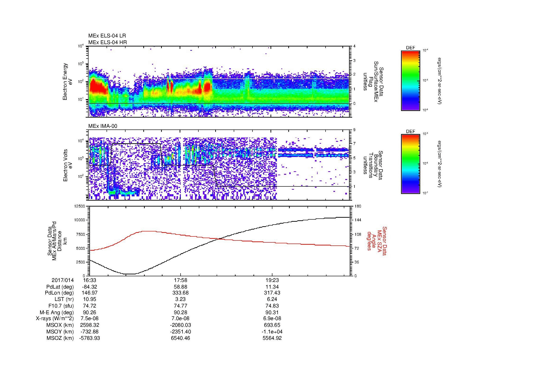Click the Boundary Transitions axis label

point(373,165)
